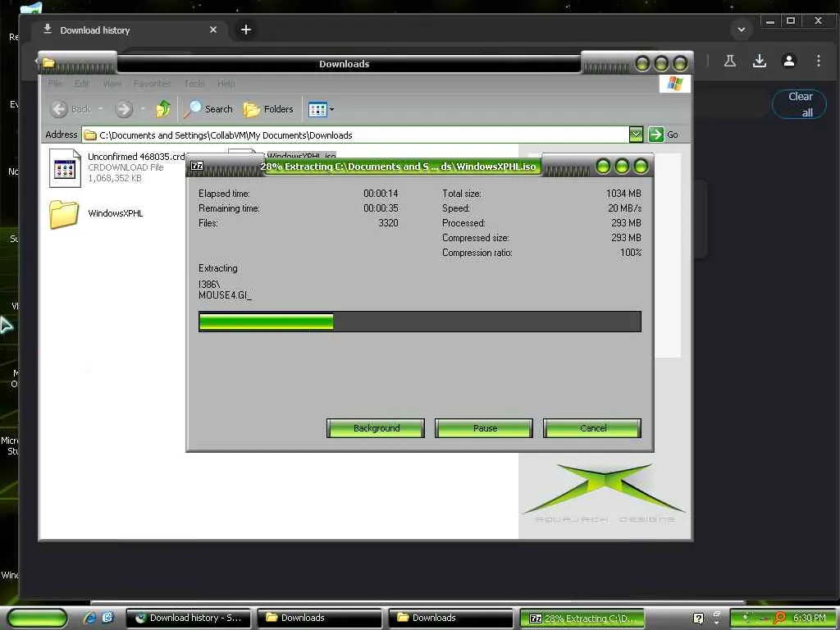Switch to Download history taskbar button

[189, 618]
